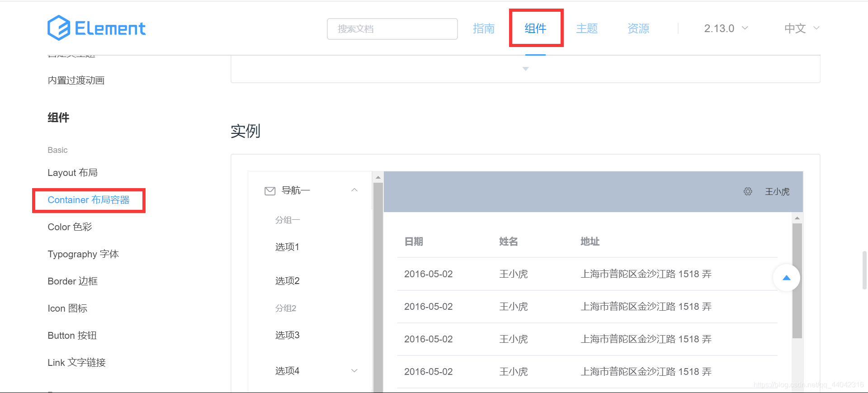Screen dimensions: 868x393
Task: Expand the code triangle under the demo block
Action: 525,69
